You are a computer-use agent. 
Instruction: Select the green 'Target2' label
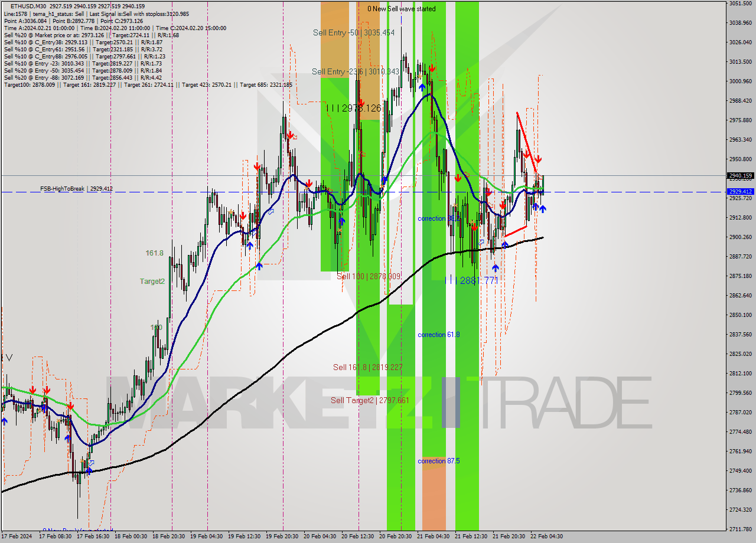click(152, 281)
